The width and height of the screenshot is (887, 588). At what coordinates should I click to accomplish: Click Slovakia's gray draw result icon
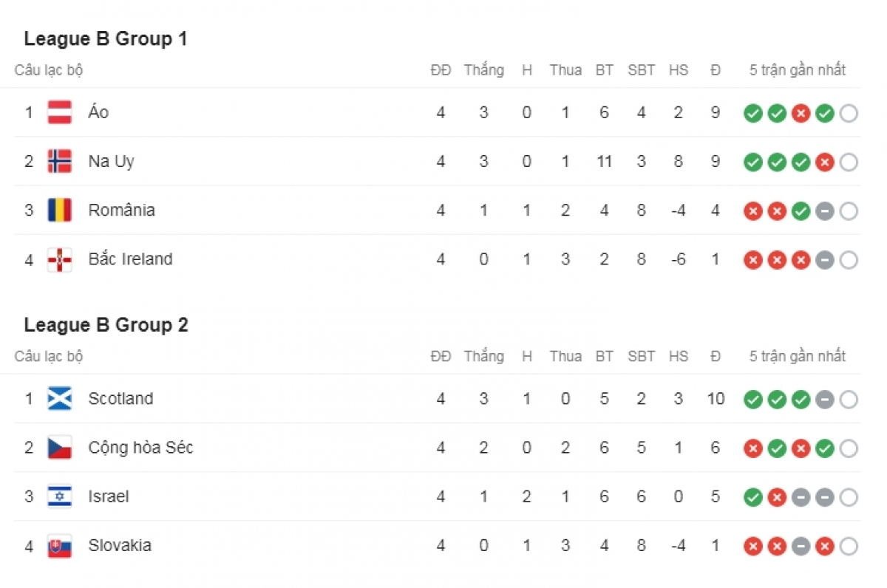[801, 547]
